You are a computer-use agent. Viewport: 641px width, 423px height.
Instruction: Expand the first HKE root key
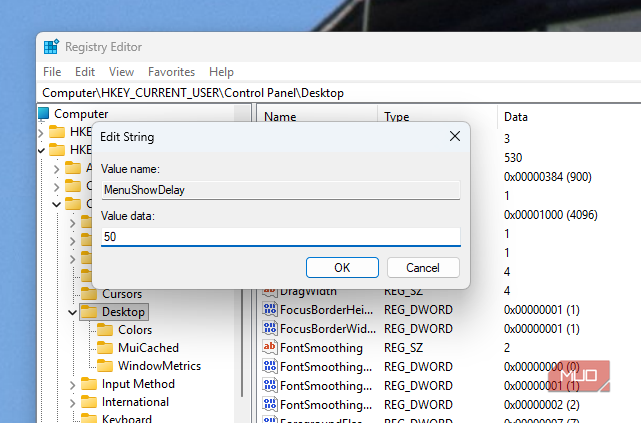click(x=41, y=132)
